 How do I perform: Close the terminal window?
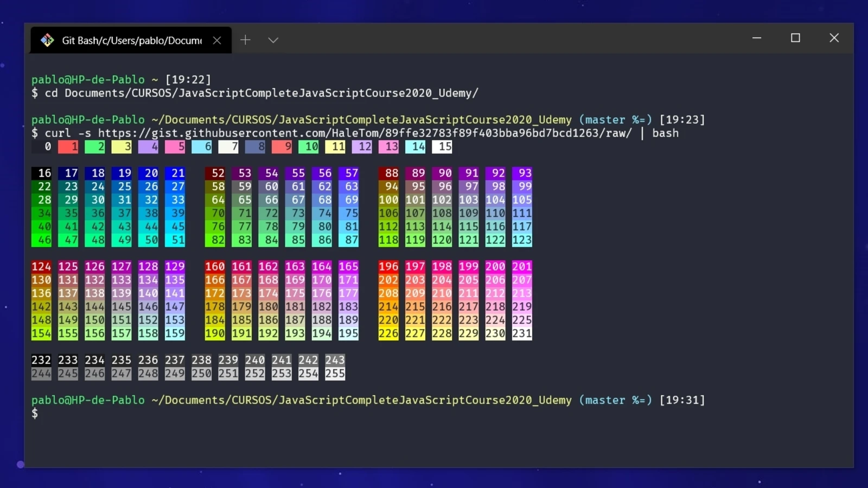834,38
